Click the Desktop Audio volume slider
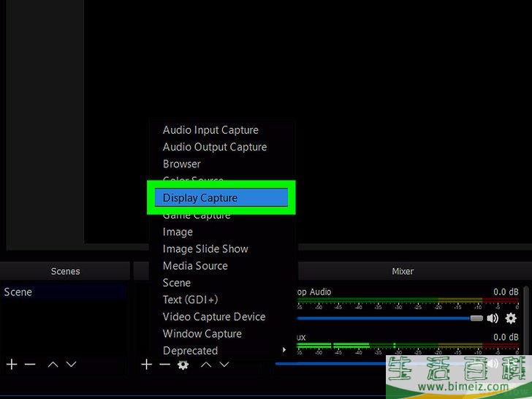 pyautogui.click(x=387, y=318)
